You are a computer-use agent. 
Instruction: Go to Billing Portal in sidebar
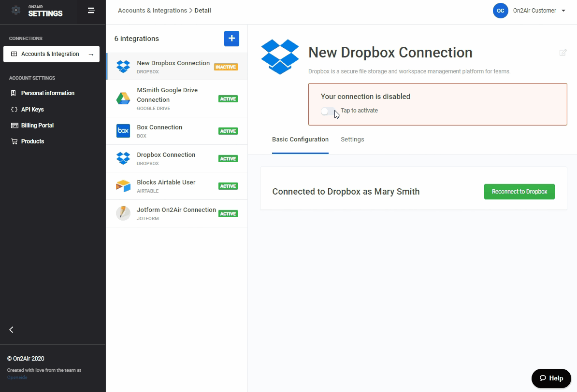point(37,126)
